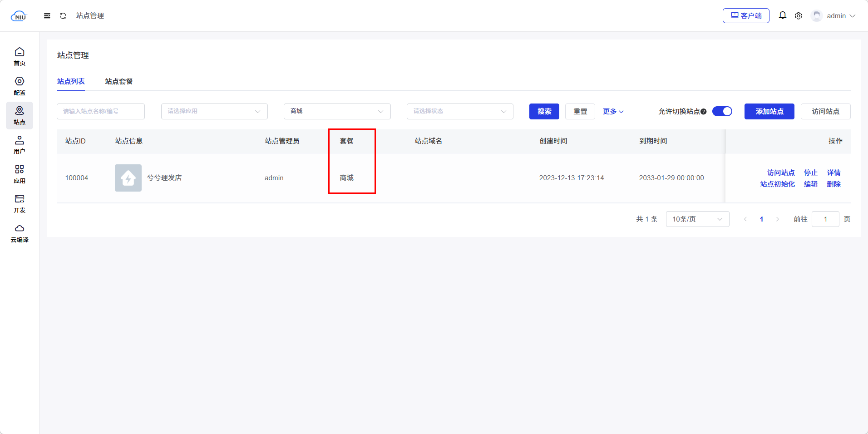
Task: Open the 应用 apps sidebar icon
Action: 20,174
